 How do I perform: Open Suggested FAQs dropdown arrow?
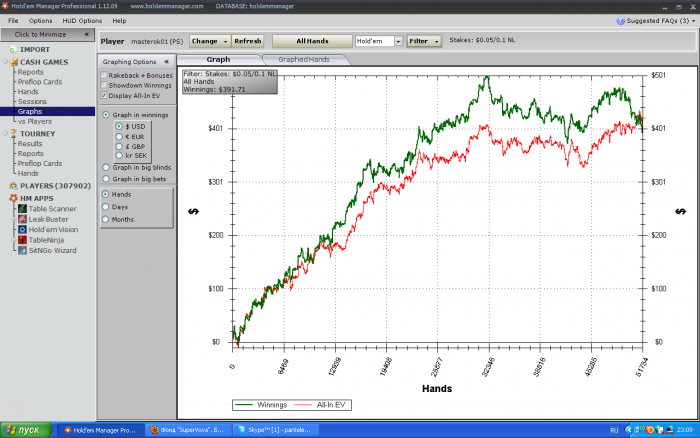pyautogui.click(x=693, y=21)
